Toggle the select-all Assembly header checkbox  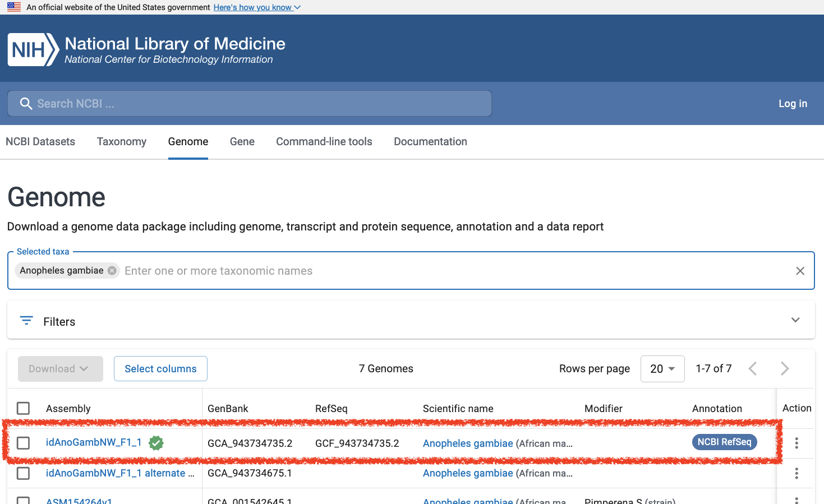23,408
